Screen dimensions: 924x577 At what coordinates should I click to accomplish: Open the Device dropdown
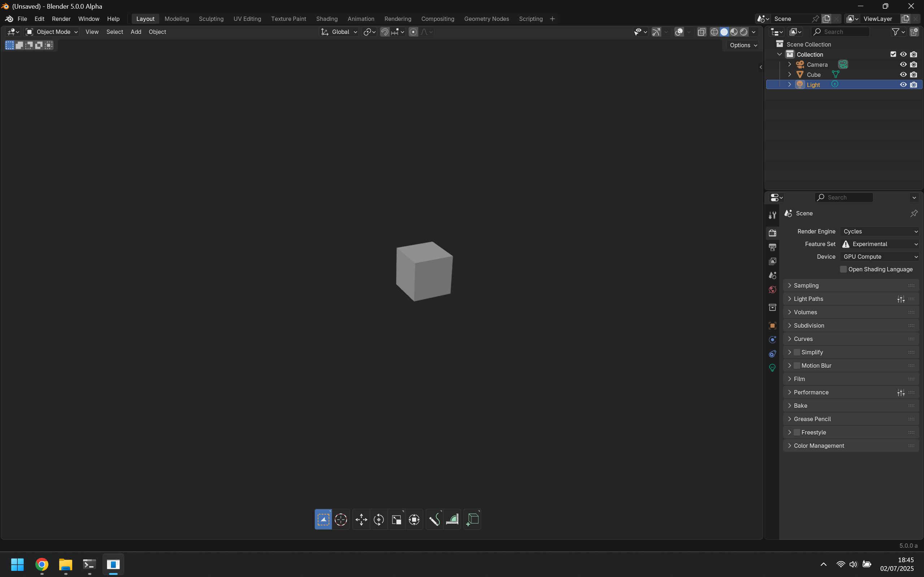[x=880, y=257]
